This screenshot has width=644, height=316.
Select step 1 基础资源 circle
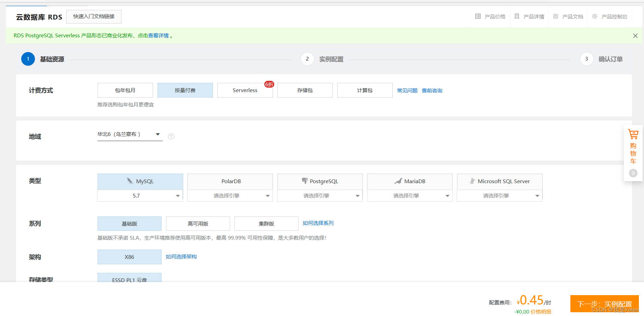28,59
